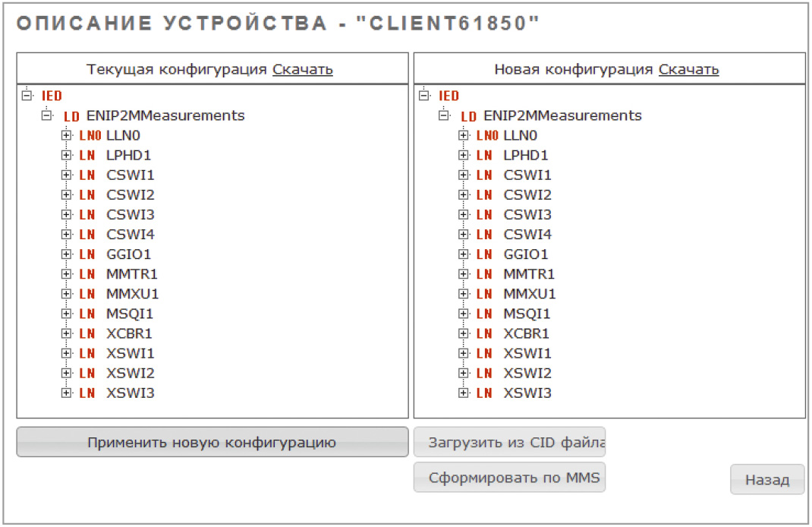Expand GGIO1 in current configuration tree

click(66, 254)
